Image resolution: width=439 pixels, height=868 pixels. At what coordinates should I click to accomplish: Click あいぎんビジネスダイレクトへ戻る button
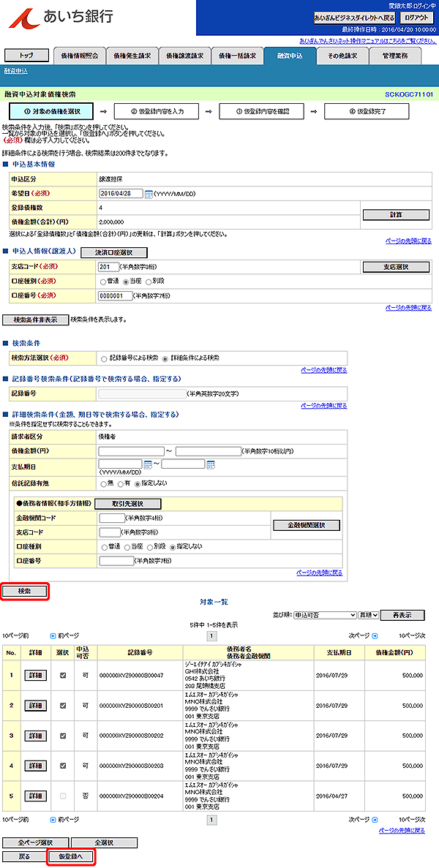point(355,17)
